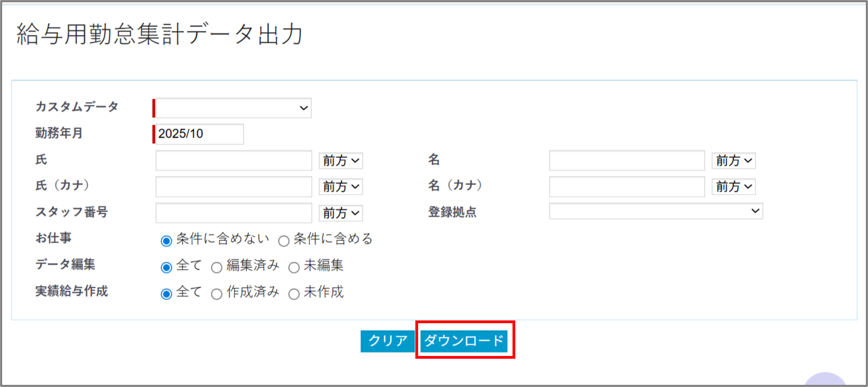Click the クリア button
The image size is (868, 387).
387,341
